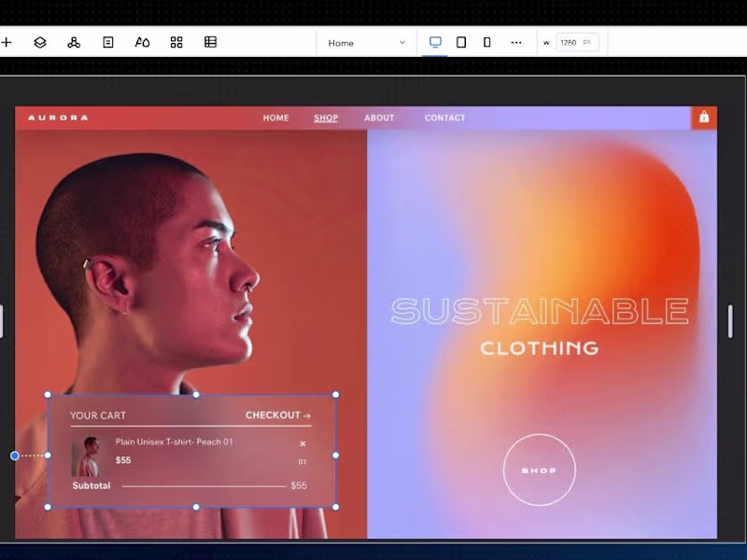The height and width of the screenshot is (560, 747).
Task: Click the cart product thumbnail image
Action: pos(86,456)
